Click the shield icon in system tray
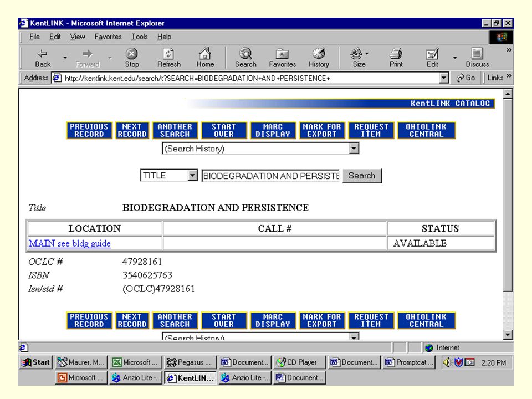Viewport: 532px width, 399px height. click(x=458, y=362)
